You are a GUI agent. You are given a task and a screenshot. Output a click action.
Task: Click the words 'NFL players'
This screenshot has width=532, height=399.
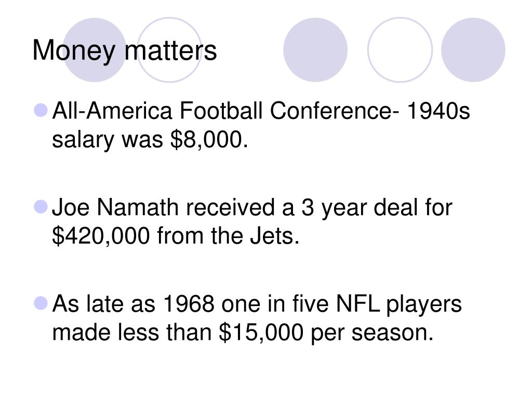pos(398,304)
